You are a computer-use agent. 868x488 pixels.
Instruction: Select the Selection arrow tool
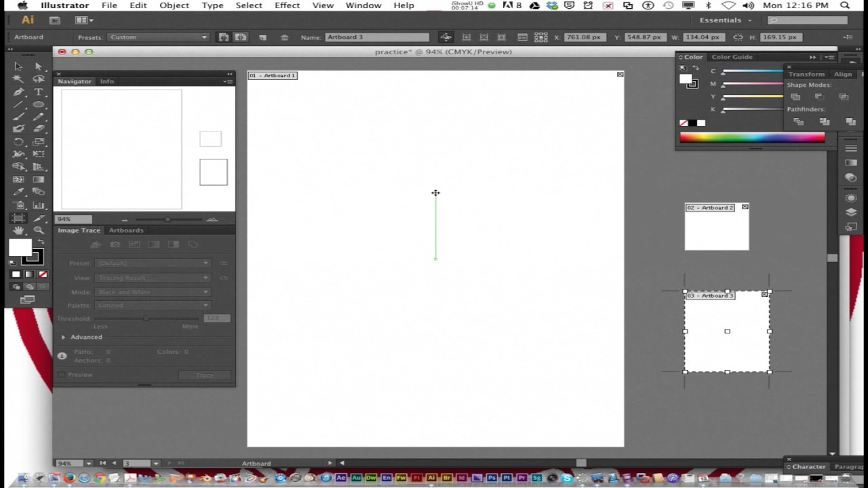[x=18, y=66]
